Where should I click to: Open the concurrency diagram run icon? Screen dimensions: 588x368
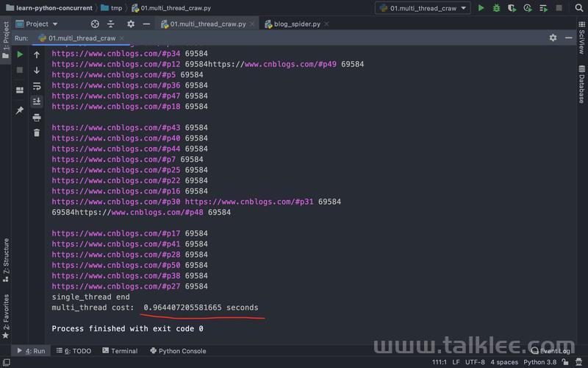pyautogui.click(x=543, y=8)
